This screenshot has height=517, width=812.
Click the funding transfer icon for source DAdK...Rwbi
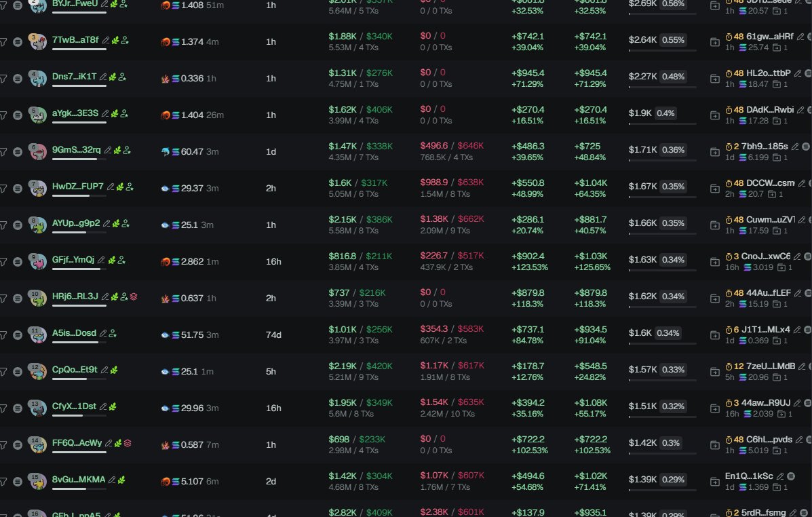pos(715,115)
